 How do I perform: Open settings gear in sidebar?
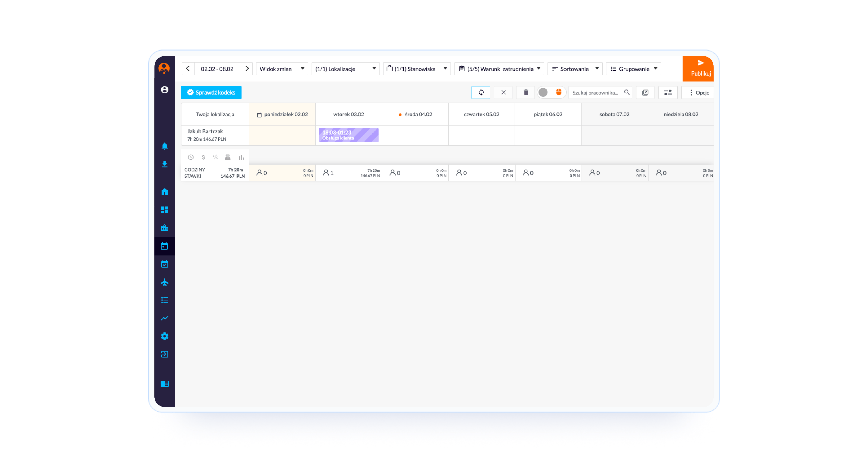coord(164,336)
